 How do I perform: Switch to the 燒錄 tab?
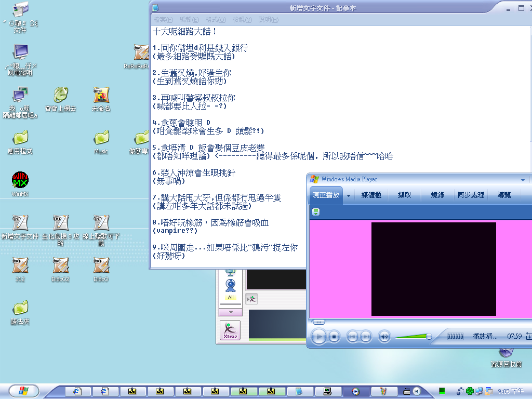point(437,195)
